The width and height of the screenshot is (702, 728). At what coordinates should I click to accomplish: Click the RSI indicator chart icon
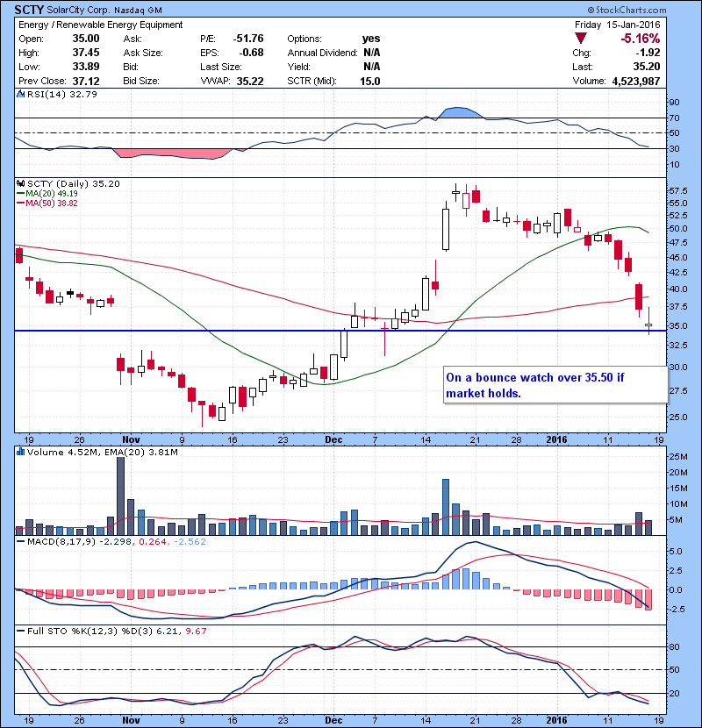coord(20,94)
